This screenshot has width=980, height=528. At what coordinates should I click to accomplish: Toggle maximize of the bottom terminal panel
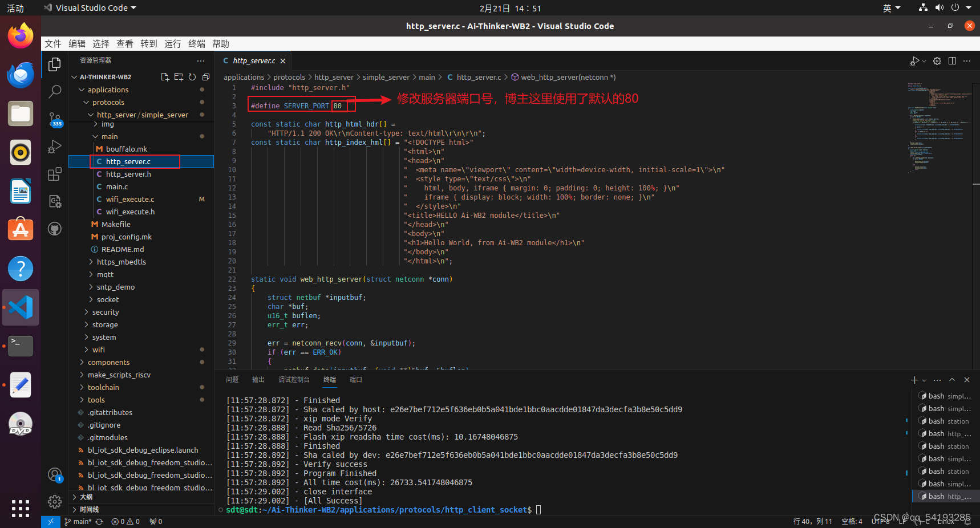click(951, 379)
